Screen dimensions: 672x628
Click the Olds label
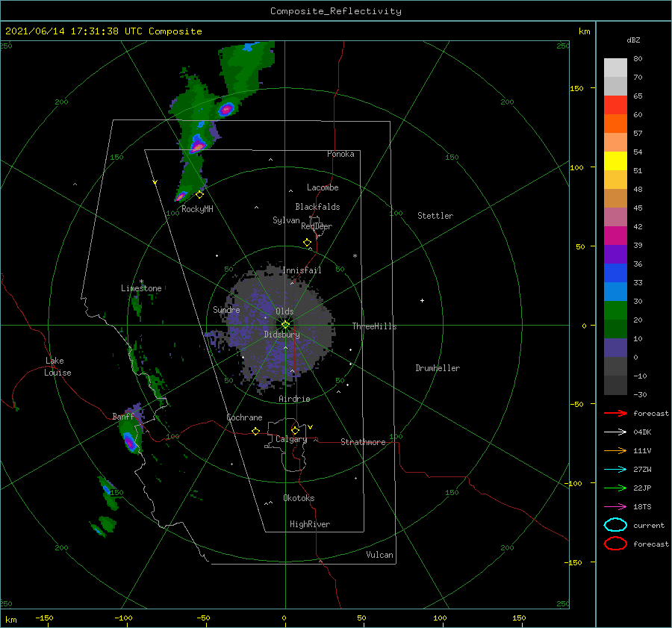click(x=284, y=311)
